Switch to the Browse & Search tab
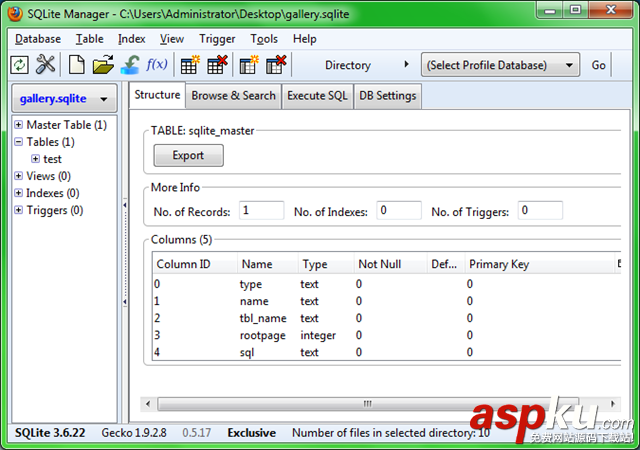This screenshot has height=450, width=640. coord(233,96)
